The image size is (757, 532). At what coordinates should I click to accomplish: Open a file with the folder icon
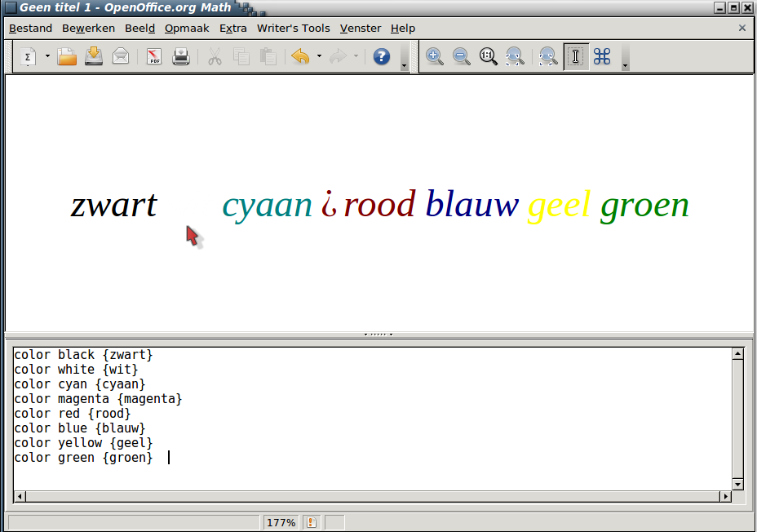[x=67, y=56]
